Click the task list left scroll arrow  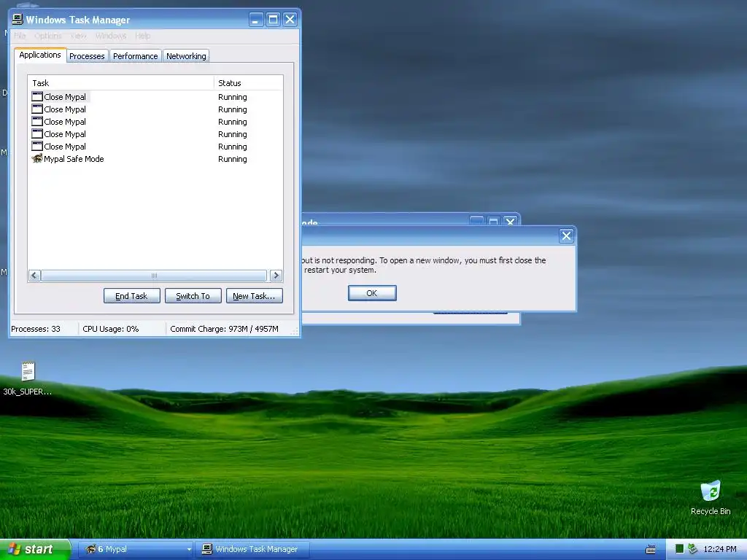[x=34, y=275]
